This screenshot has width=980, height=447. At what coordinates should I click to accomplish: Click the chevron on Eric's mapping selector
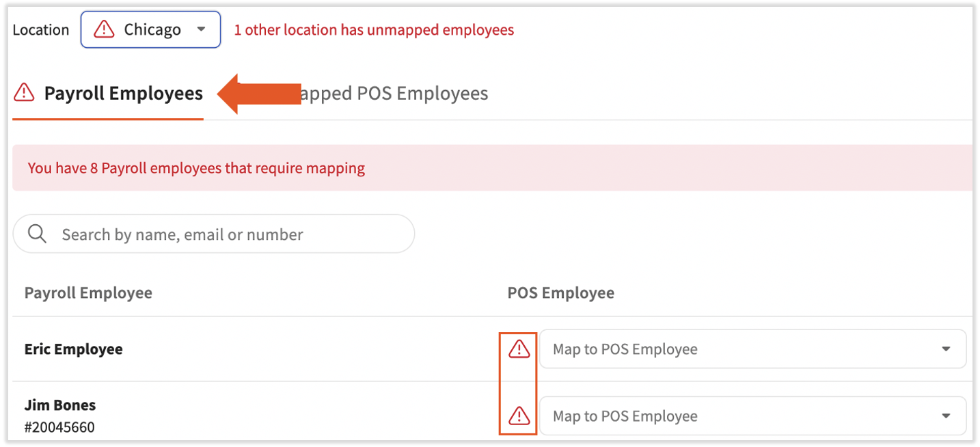click(x=947, y=349)
